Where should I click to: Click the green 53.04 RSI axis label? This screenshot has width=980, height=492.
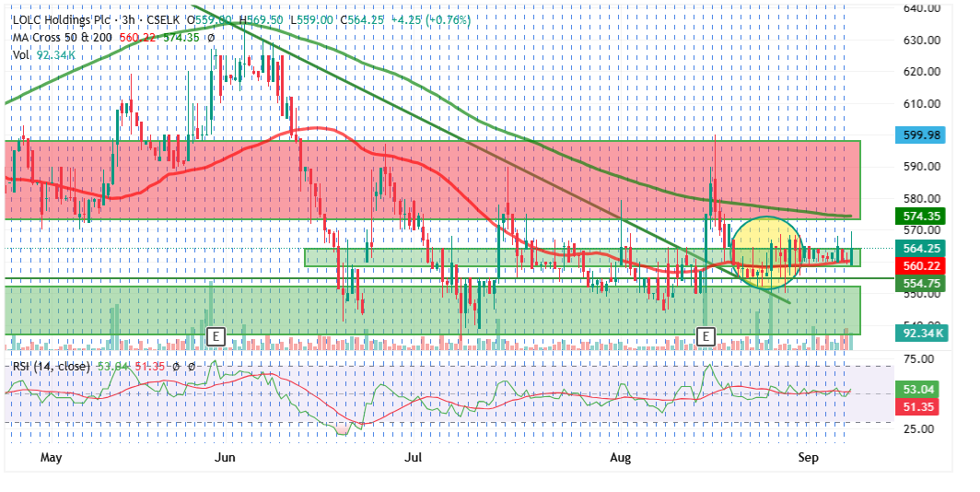917,390
